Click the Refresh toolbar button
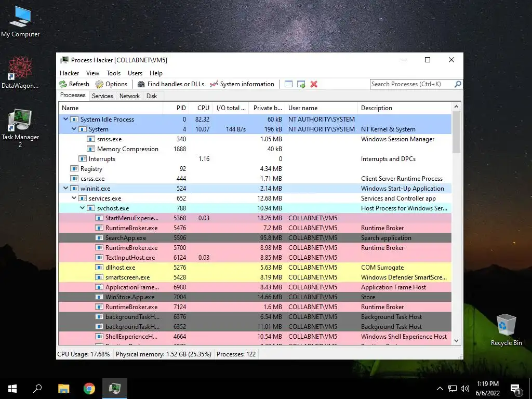 click(74, 84)
